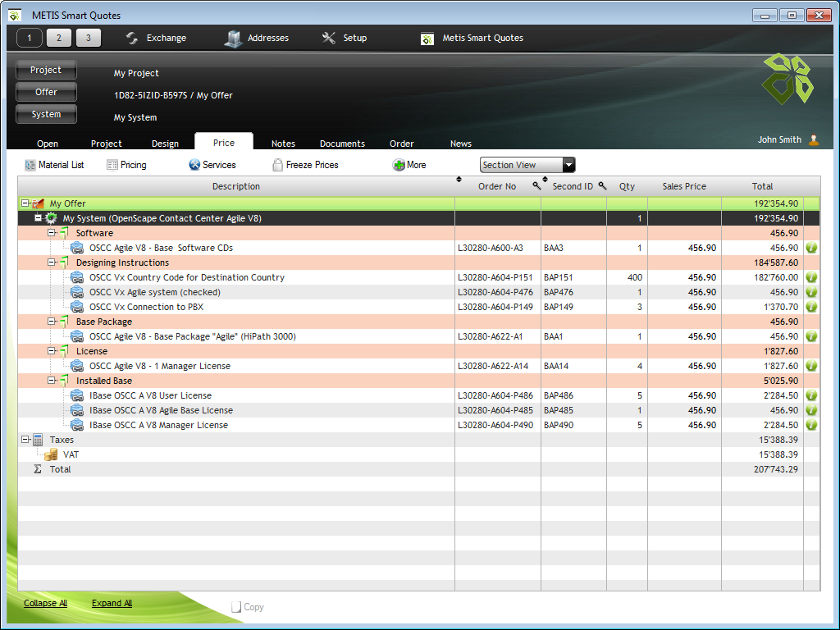Click the System side button
The width and height of the screenshot is (840, 630).
pos(46,114)
